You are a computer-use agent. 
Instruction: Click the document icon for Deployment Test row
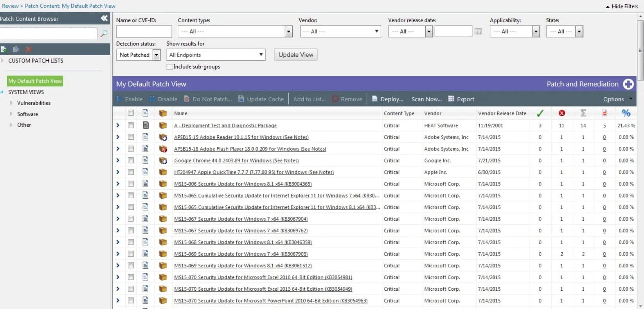point(145,125)
